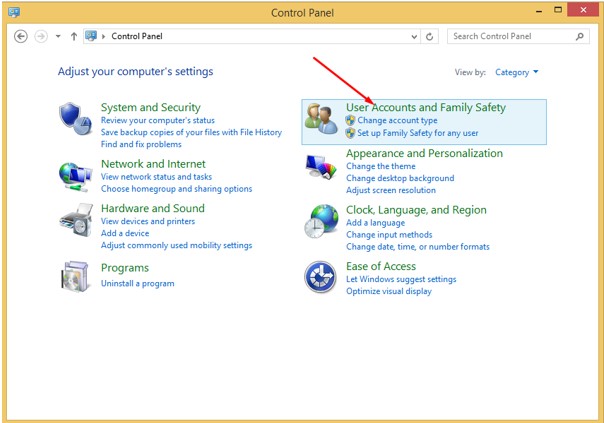Open Save backup copies with File History

click(x=191, y=132)
